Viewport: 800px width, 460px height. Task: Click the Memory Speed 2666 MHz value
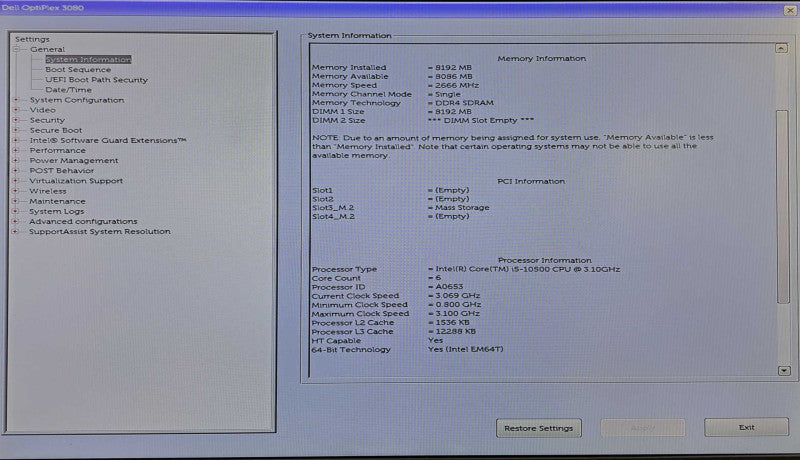point(457,85)
